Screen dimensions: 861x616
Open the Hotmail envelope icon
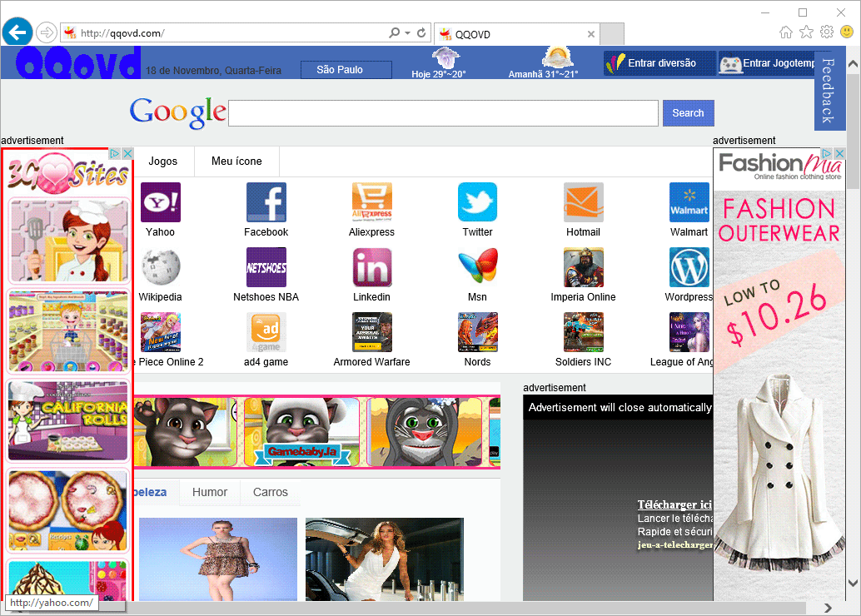point(583,202)
